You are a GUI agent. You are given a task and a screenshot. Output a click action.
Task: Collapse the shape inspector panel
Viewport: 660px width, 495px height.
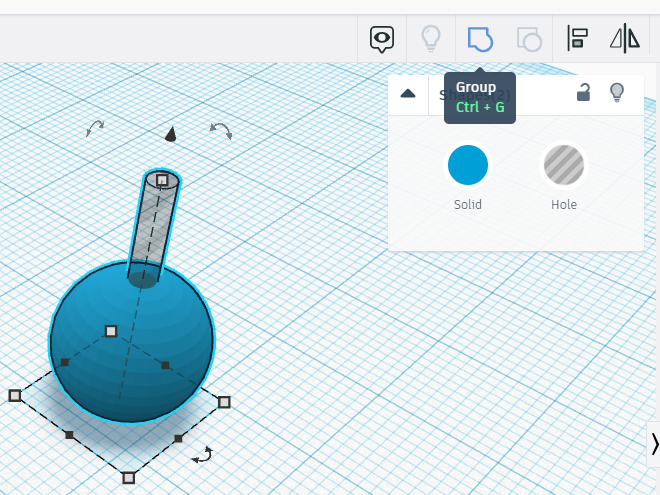[408, 93]
